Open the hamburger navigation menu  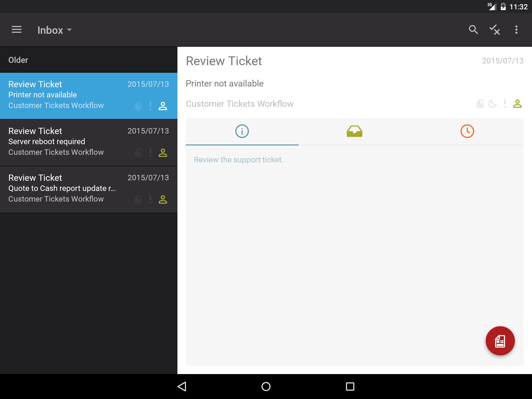(x=17, y=30)
